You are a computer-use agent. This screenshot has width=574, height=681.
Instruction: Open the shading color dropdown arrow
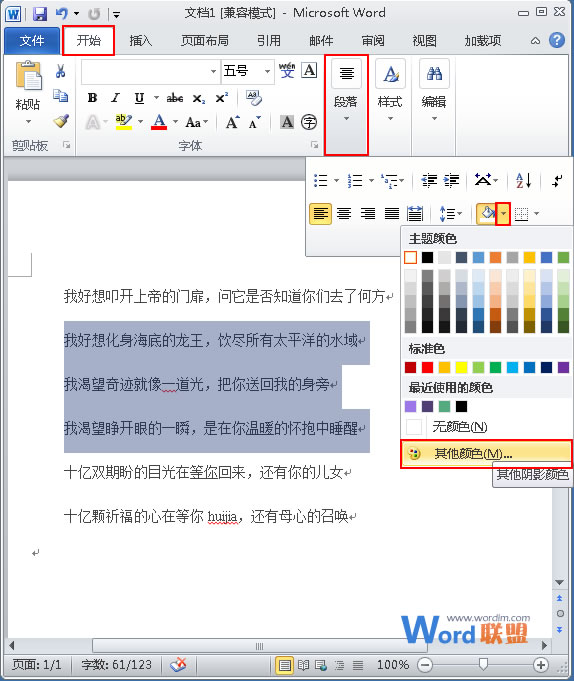coord(503,213)
